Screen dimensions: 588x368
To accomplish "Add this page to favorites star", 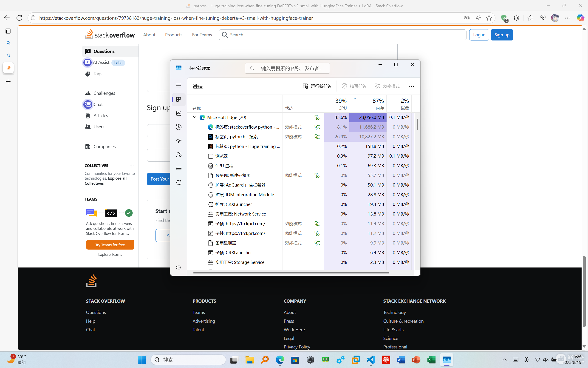I will tap(489, 18).
